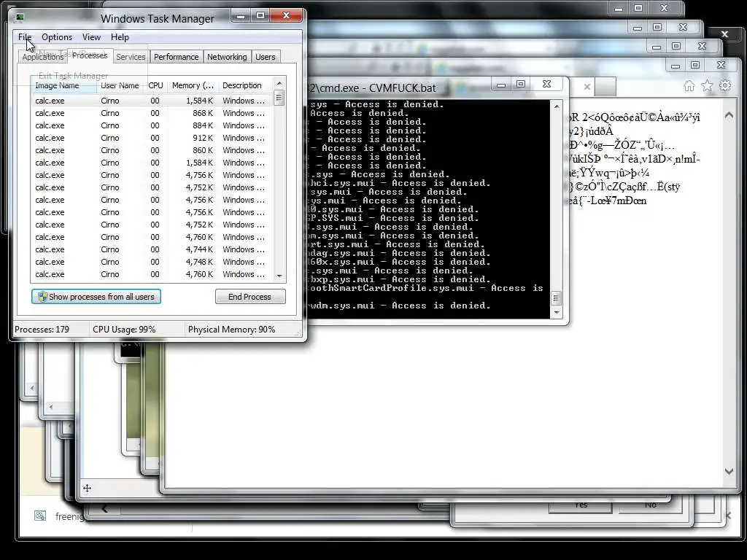Click the Physical Memory: 90% status text
The width and height of the screenshot is (747, 560).
pos(231,330)
